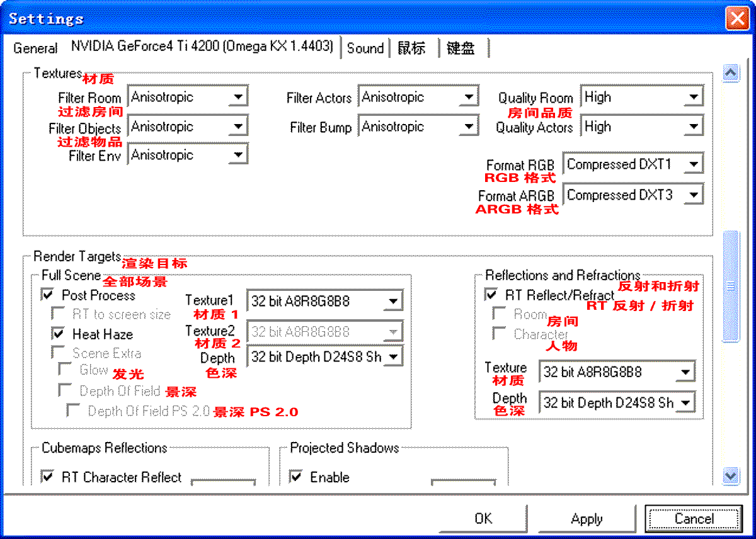Click the Cancel button
Viewport: 756px width, 539px height.
694,519
